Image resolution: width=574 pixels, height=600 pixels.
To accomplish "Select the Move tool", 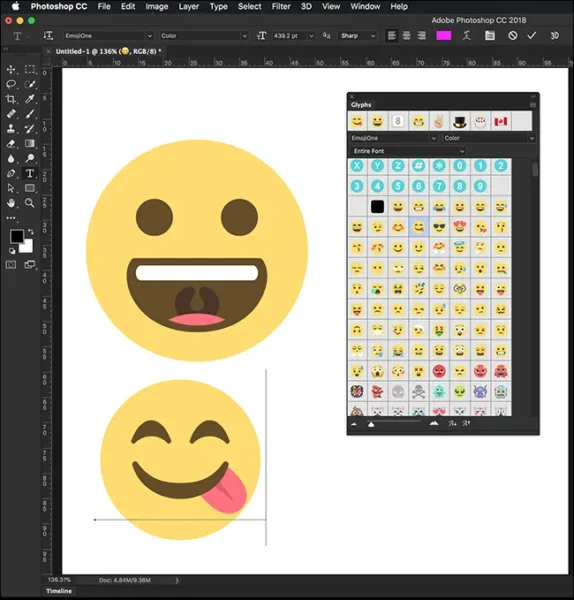I will (x=11, y=69).
